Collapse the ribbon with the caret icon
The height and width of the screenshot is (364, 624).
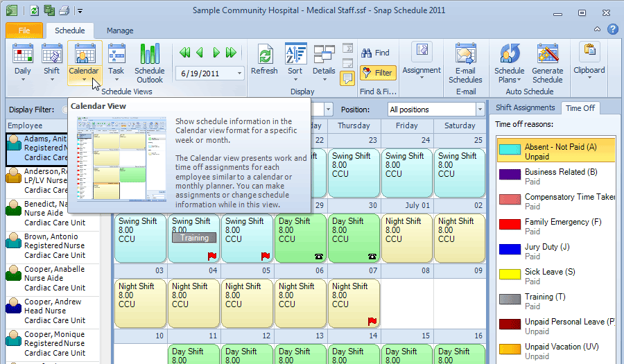[x=598, y=29]
